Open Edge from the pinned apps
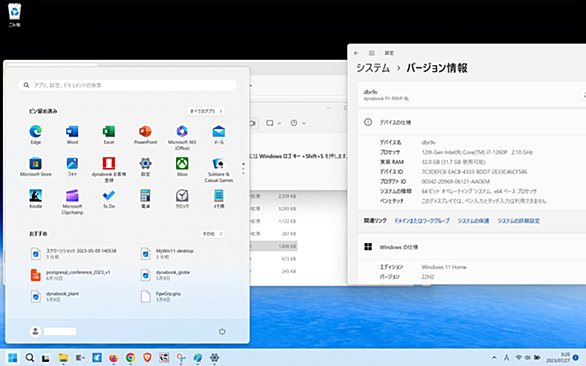Image resolution: width=586 pixels, height=366 pixels. click(x=36, y=135)
